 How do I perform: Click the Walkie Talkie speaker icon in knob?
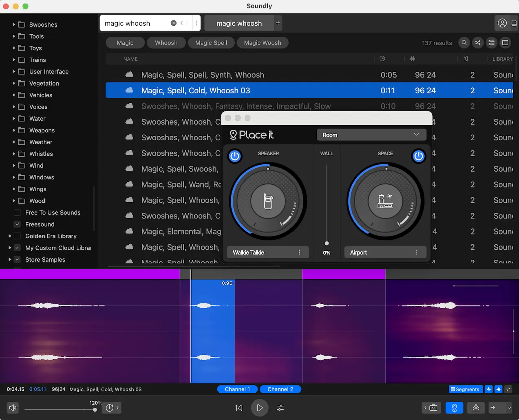[x=268, y=201]
